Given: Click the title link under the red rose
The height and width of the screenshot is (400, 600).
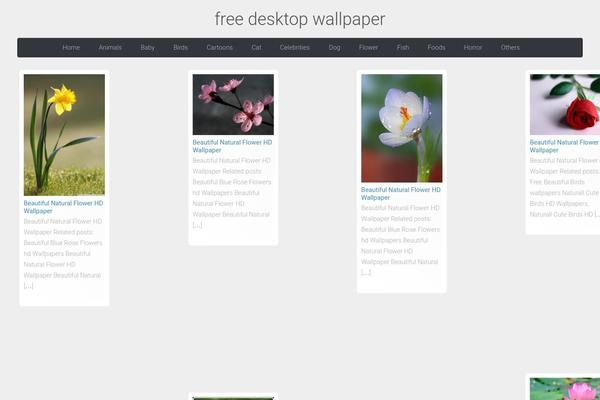Looking at the screenshot, I should tap(564, 146).
